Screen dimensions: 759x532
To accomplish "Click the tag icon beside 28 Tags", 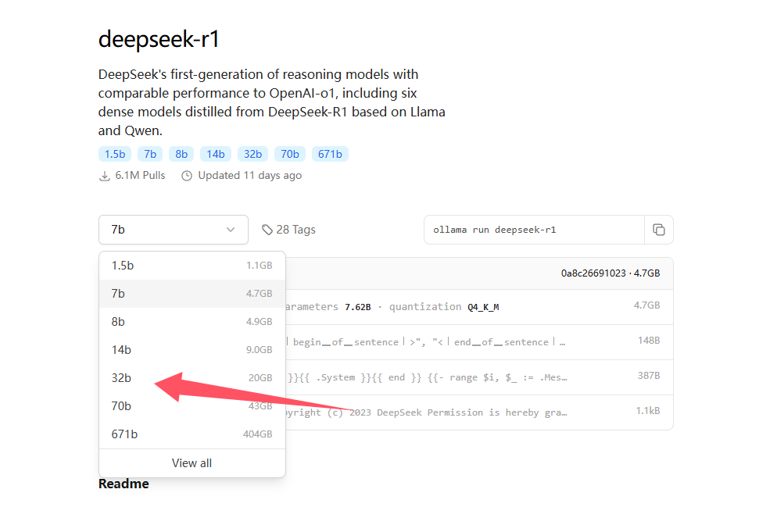I will click(x=267, y=230).
